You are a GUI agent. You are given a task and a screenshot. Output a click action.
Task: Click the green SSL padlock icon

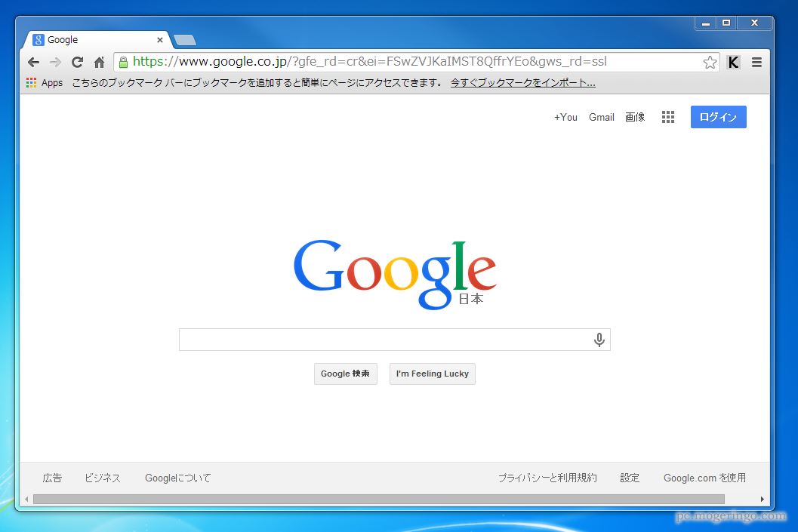123,62
